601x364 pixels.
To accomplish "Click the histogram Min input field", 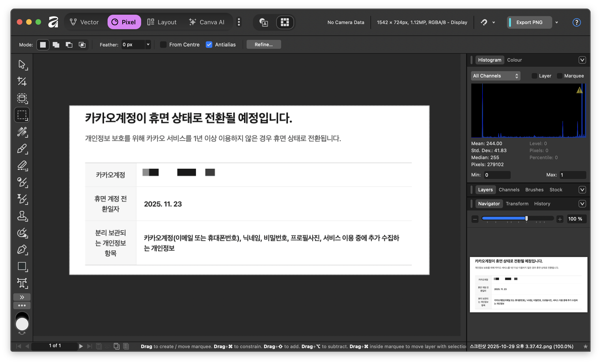I will coord(497,175).
